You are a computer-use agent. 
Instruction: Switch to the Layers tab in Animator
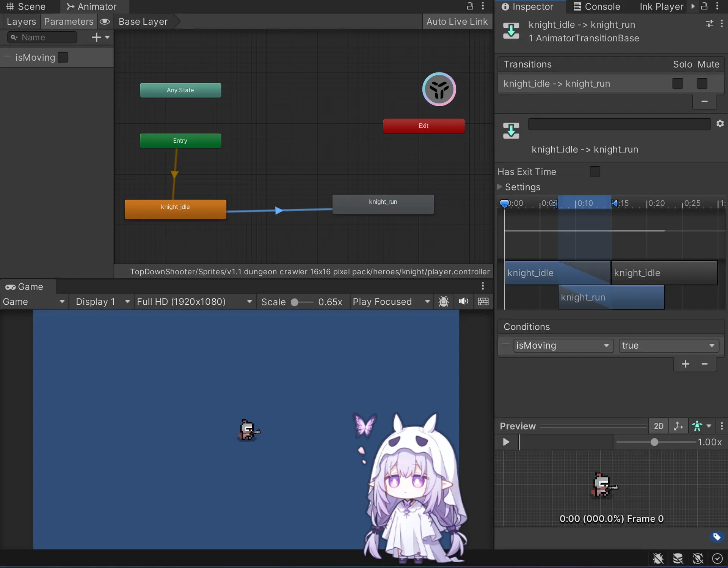pyautogui.click(x=21, y=22)
